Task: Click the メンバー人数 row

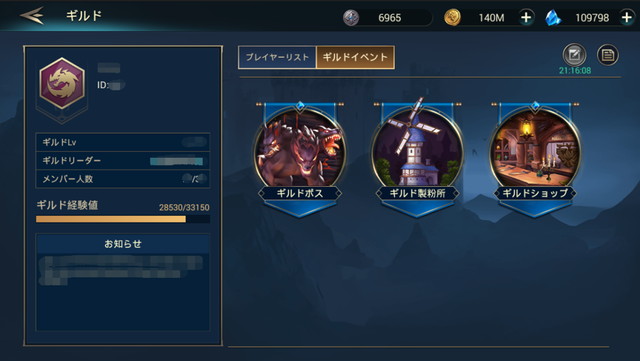Action: [123, 179]
